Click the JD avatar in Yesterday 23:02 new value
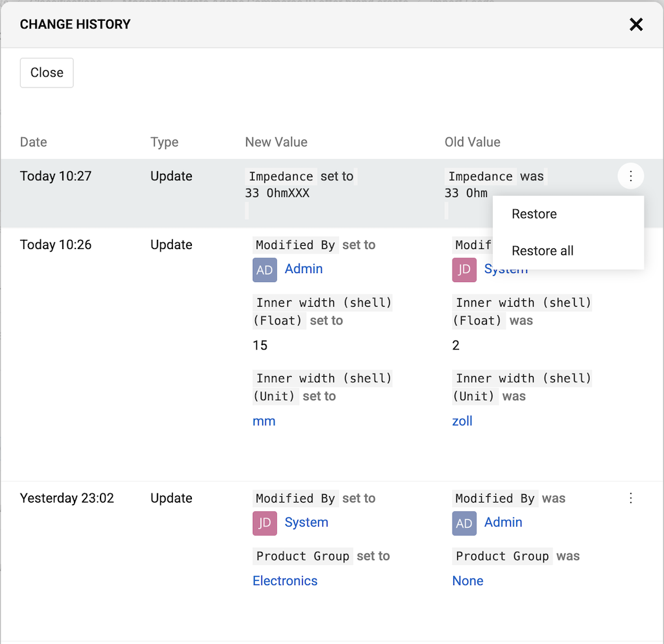 coord(265,523)
